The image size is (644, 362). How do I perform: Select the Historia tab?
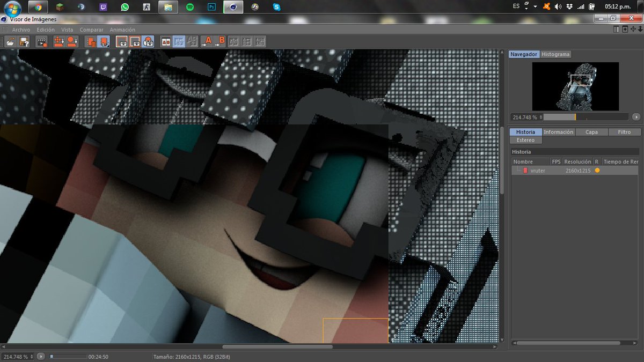(525, 132)
